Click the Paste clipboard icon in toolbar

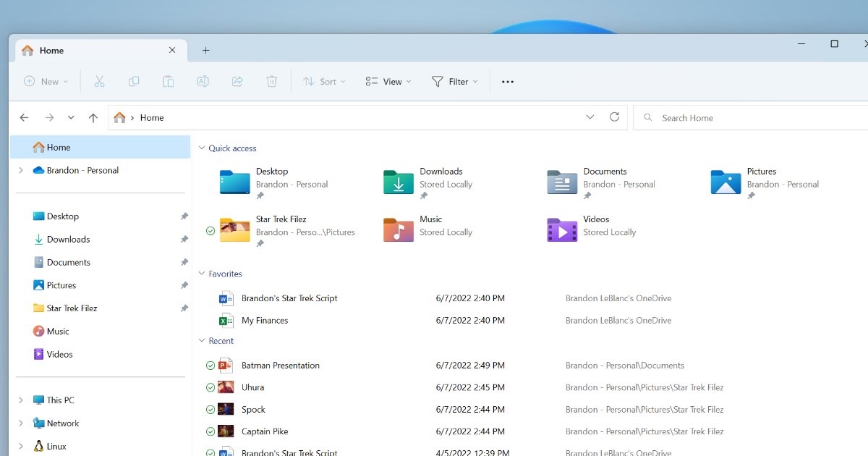168,82
